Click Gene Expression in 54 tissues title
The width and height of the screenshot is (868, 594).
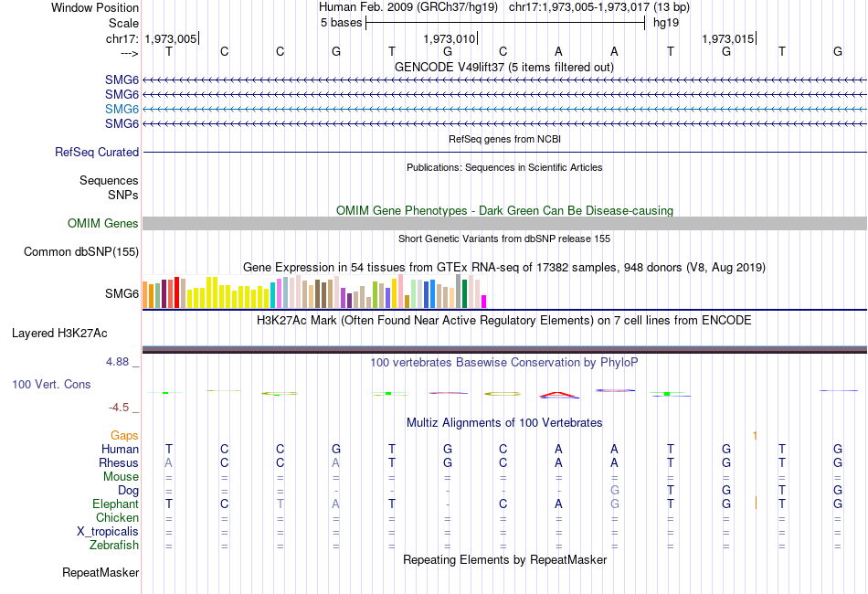tap(504, 268)
